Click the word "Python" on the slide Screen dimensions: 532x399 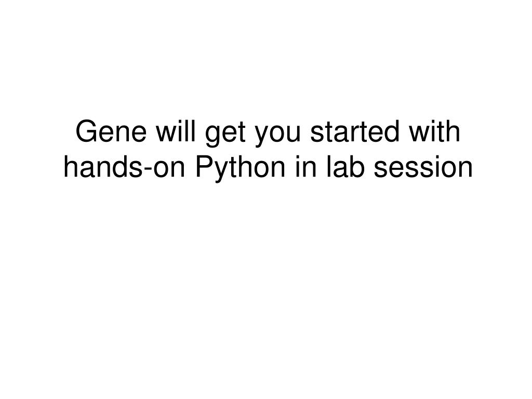(x=240, y=169)
